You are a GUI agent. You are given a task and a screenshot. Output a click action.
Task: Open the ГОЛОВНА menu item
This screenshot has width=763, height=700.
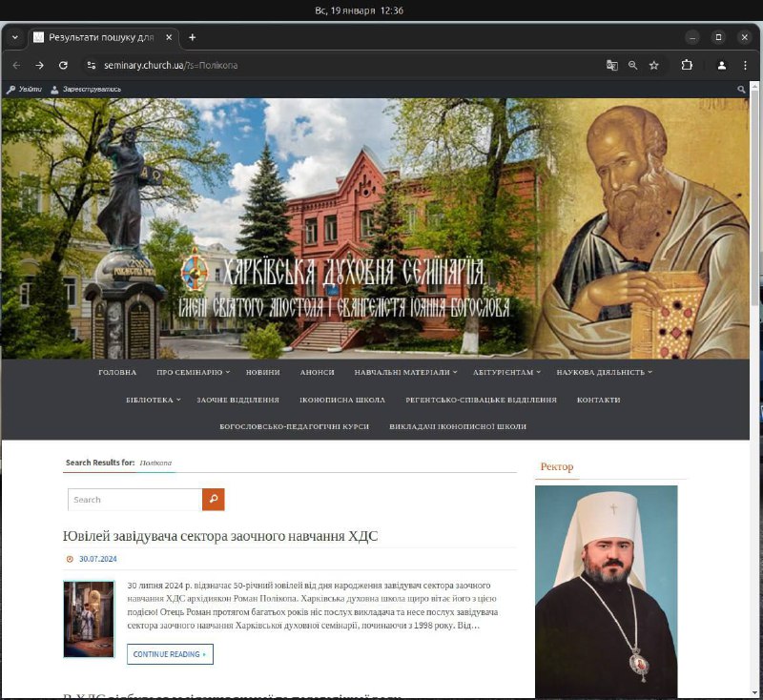(117, 372)
